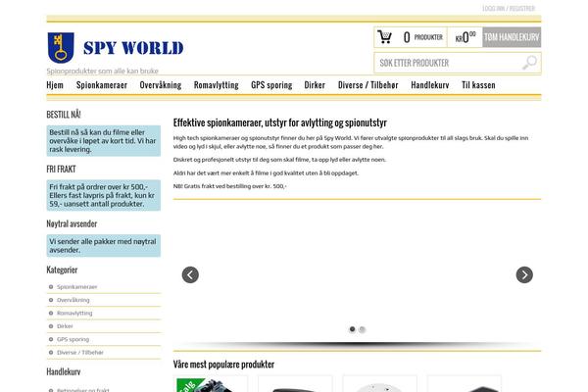Click the Romavlytting bullet icon in sidebar
Screen dimensions: 588x392
coord(51,314)
